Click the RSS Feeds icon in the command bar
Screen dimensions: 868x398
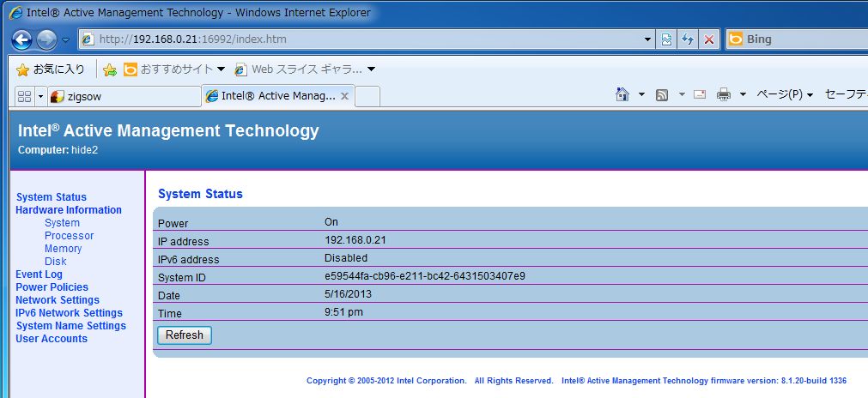[x=662, y=95]
